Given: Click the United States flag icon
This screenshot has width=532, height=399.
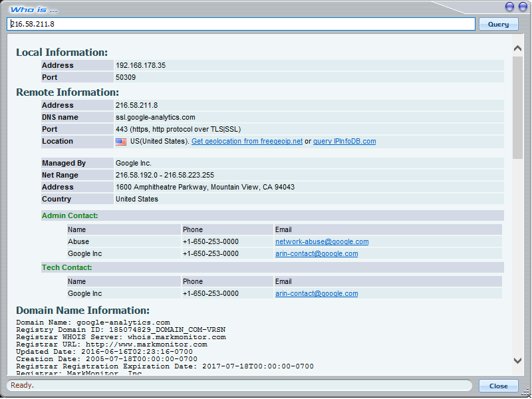Looking at the screenshot, I should tap(121, 142).
